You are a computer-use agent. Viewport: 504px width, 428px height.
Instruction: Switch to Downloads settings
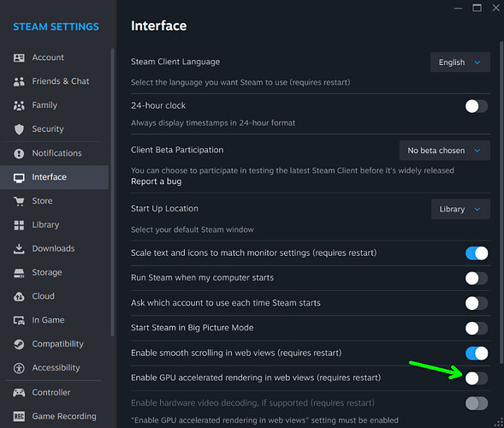click(53, 248)
